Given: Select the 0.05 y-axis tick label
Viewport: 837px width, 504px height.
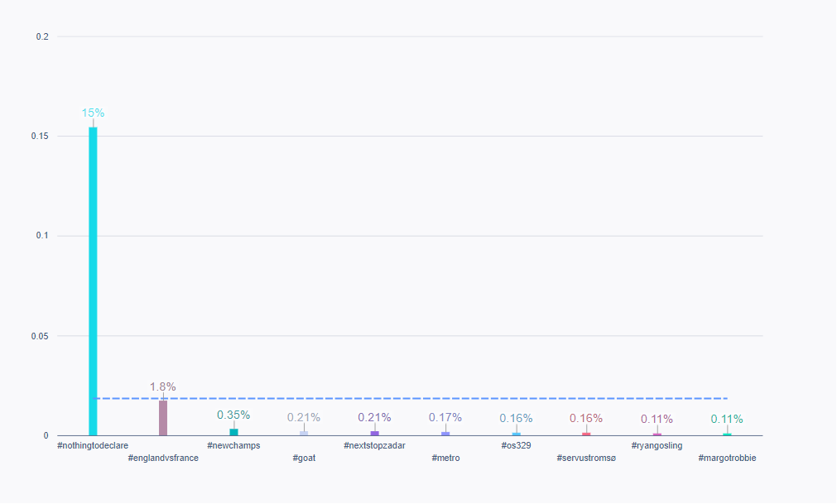Looking at the screenshot, I should coord(41,335).
